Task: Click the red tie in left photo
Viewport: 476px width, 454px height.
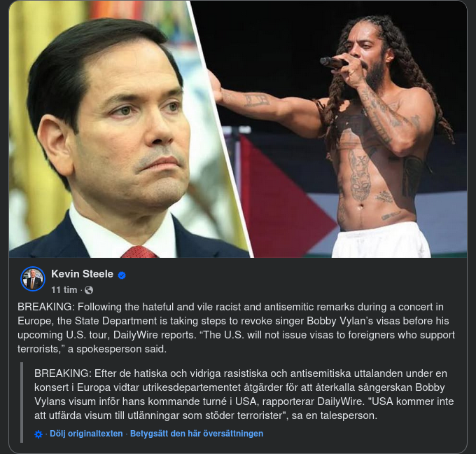Action: 139,252
